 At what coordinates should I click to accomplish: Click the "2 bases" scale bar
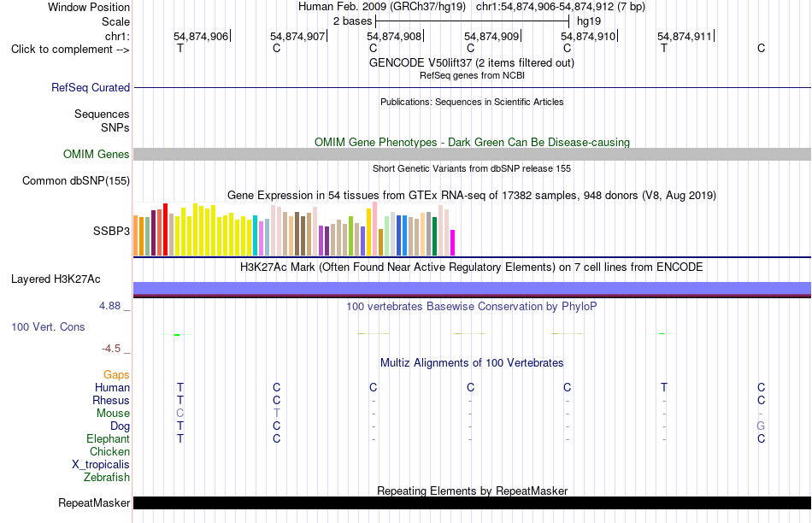[473, 21]
